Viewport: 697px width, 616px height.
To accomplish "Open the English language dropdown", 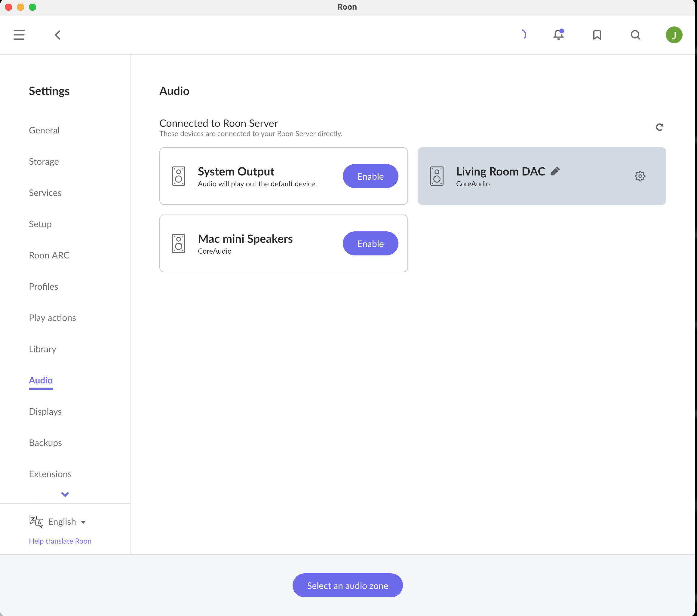I will 67,522.
